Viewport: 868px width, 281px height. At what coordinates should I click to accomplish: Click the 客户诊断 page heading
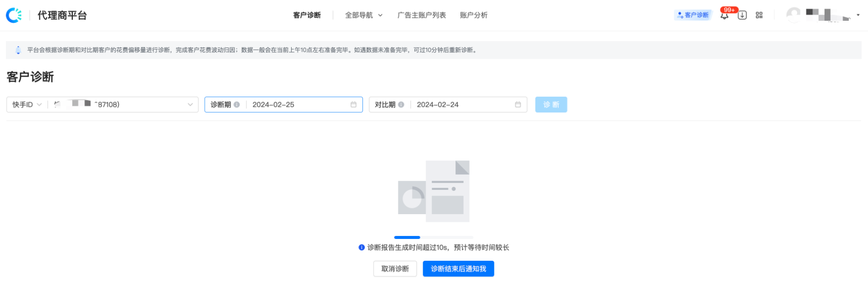point(30,77)
